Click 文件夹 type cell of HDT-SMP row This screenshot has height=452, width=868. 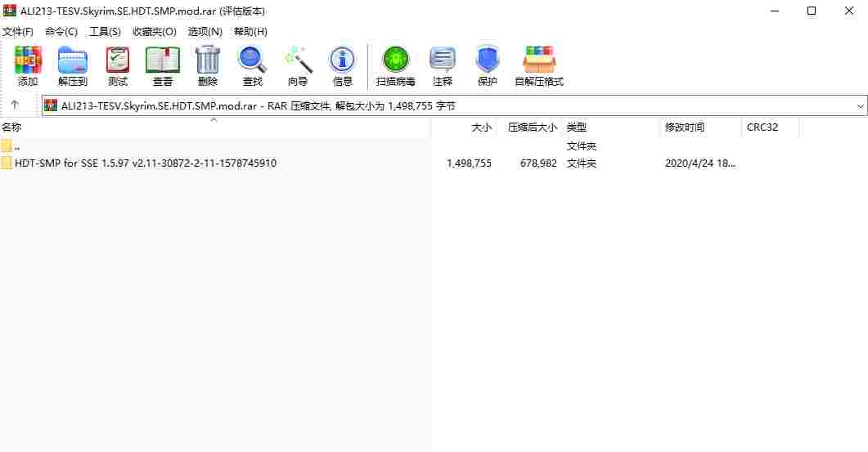click(x=581, y=163)
